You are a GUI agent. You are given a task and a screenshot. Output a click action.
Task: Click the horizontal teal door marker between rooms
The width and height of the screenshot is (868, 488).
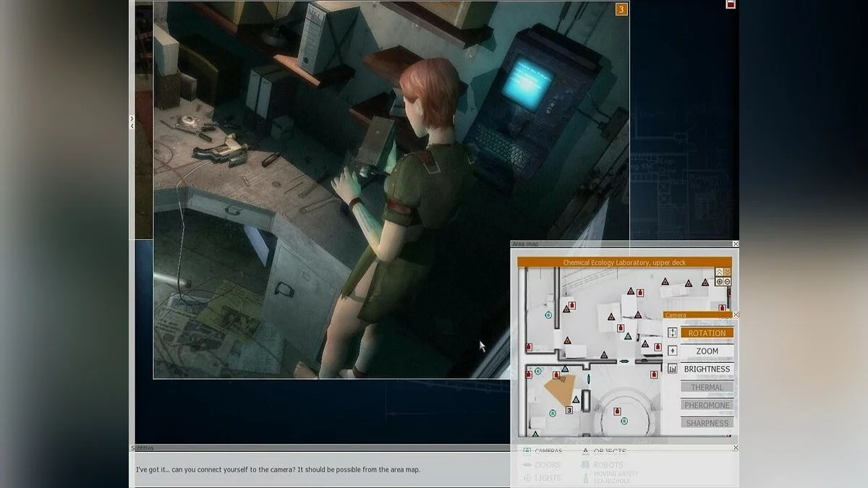(624, 361)
